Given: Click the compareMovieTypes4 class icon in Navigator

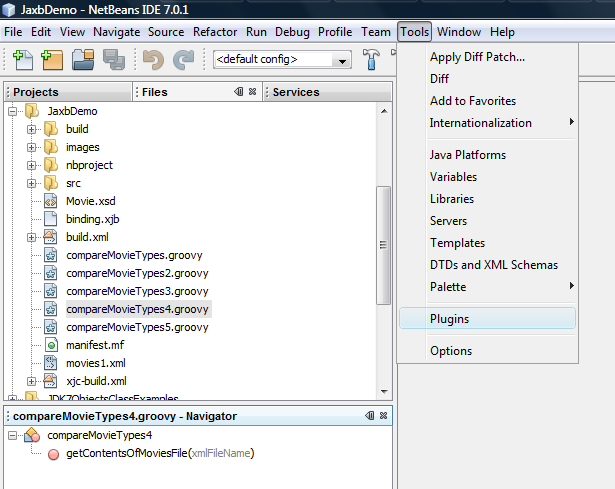Looking at the screenshot, I should [x=32, y=435].
